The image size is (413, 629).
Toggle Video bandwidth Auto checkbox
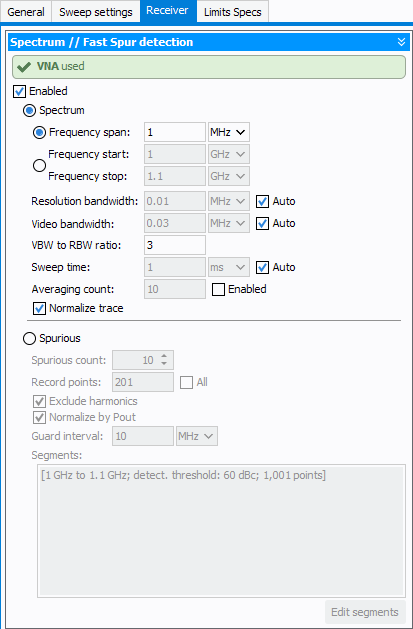pos(262,223)
